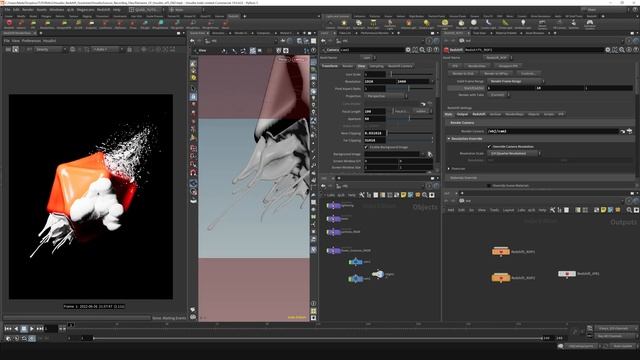Switch to the Sampling tab in Camera parameters

376,66
